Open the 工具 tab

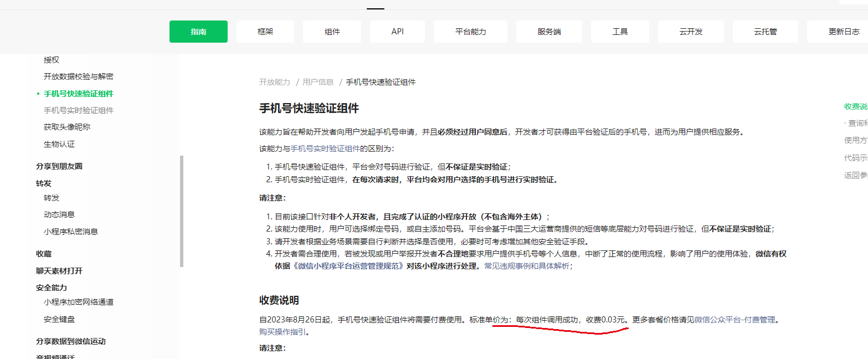pos(620,32)
